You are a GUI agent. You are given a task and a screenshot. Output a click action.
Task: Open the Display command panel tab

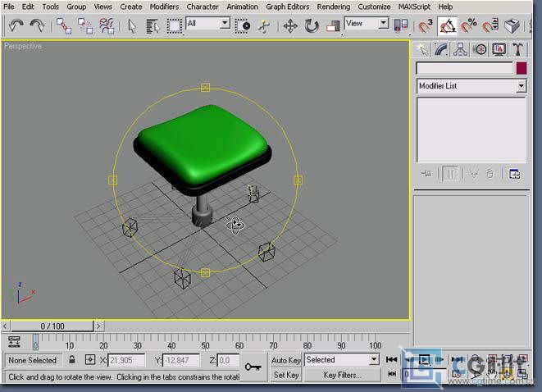(x=499, y=50)
